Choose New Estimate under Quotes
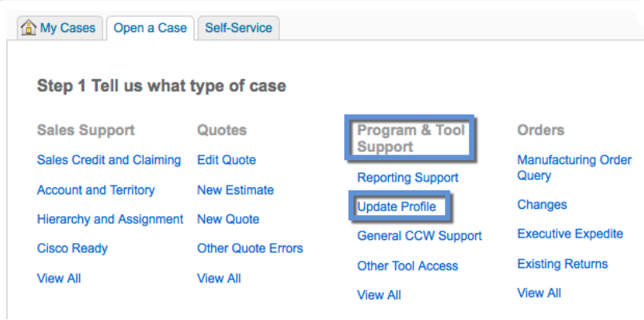644x320 pixels. click(x=235, y=190)
